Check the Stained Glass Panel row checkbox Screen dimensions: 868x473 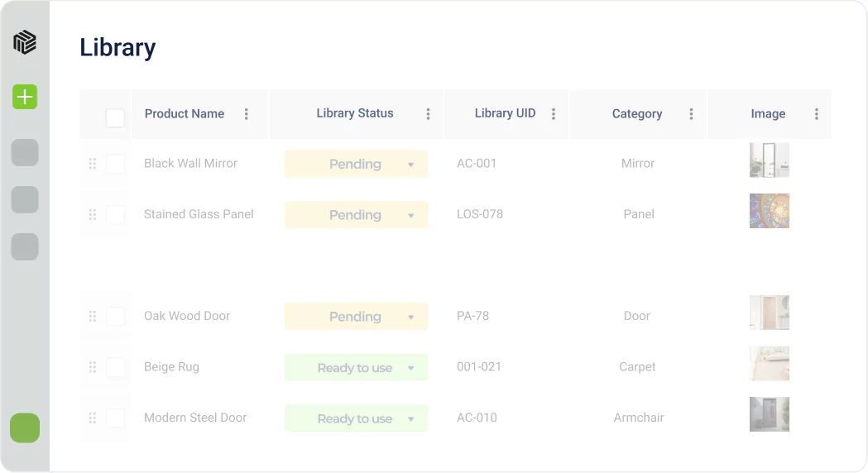[115, 215]
